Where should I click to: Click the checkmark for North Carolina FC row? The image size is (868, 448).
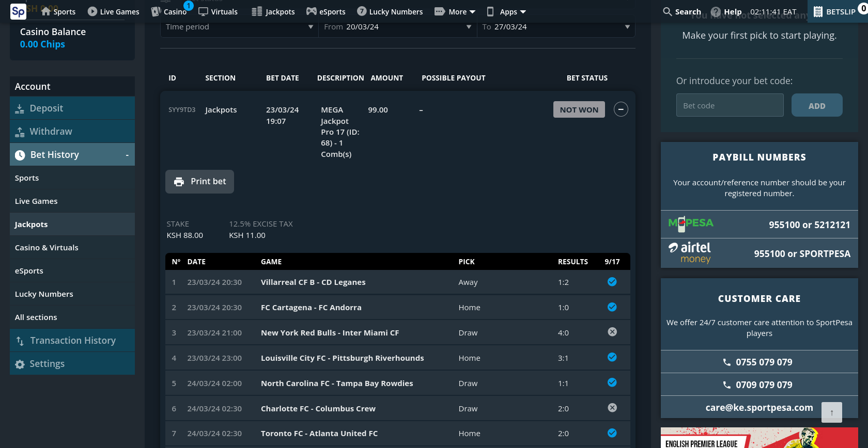[612, 382]
